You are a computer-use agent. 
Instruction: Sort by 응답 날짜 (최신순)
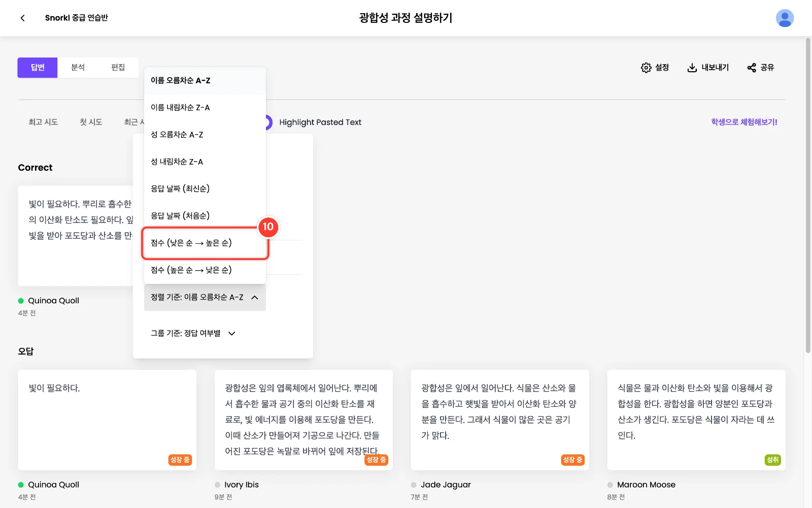click(205, 188)
